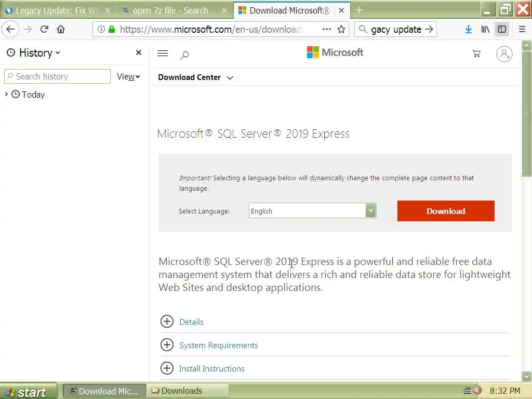Click the legacy update search box

395,29
